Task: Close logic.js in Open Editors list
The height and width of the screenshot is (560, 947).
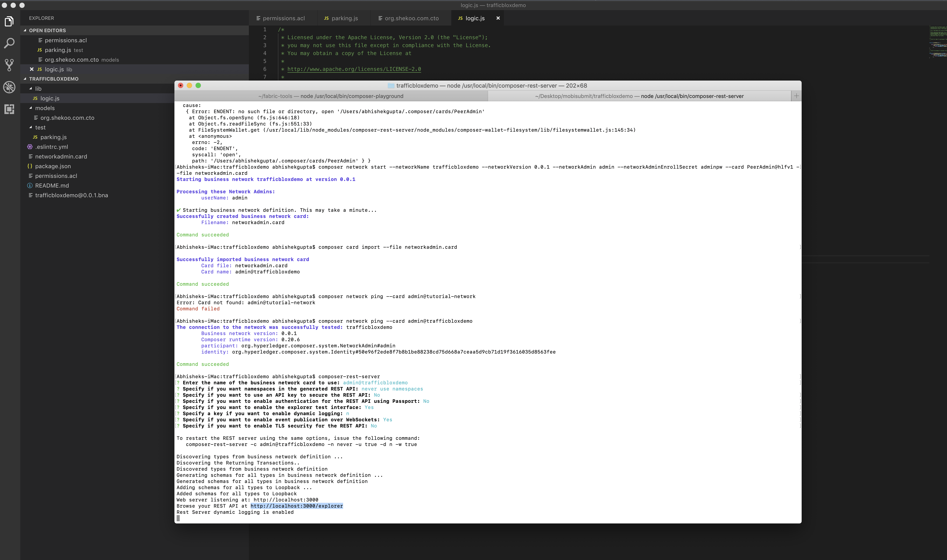Action: [32, 69]
